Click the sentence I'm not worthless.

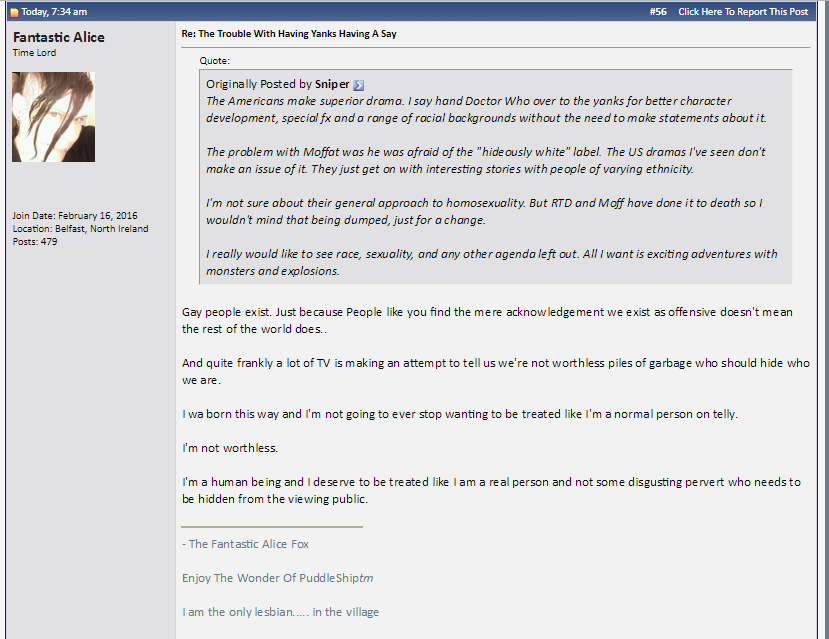[230, 448]
